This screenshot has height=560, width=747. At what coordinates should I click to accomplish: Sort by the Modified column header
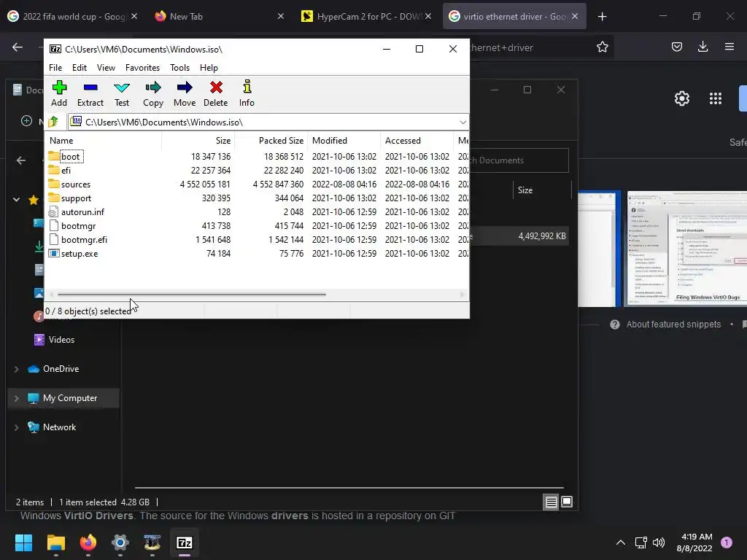coord(344,141)
